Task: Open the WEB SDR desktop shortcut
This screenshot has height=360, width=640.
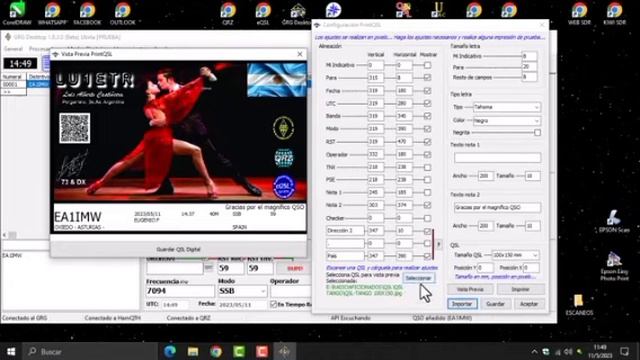Action: click(579, 13)
